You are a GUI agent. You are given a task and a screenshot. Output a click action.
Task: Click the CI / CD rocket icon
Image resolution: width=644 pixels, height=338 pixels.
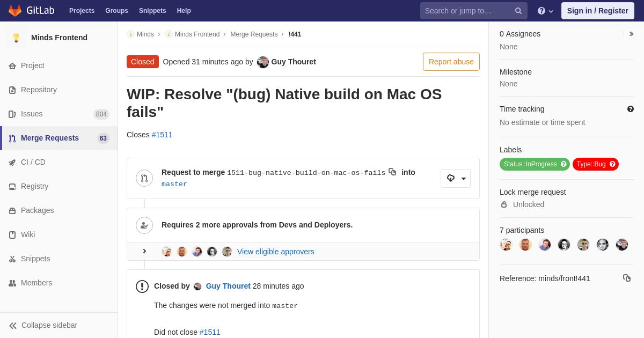12,163
